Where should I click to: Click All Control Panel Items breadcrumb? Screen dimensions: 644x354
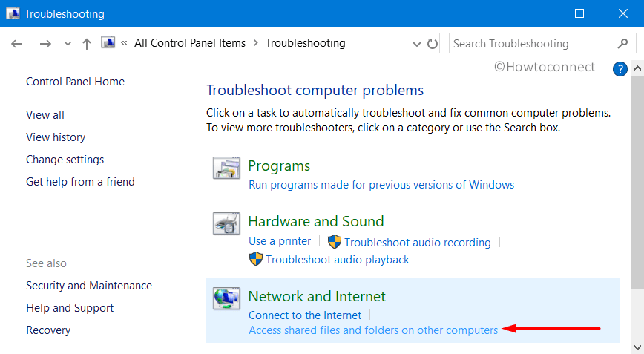click(x=190, y=43)
